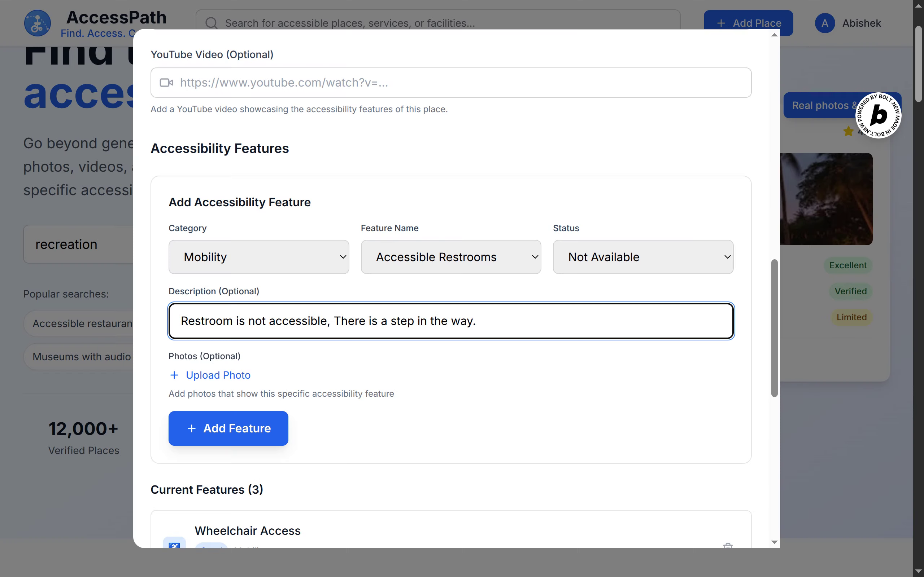Screen dimensions: 924x577
Task: Click the modal scroll down arrow
Action: 774,542
